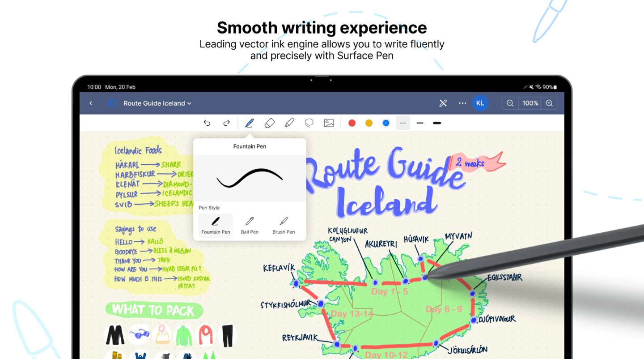Click the 'Smooth writing experience' headline
Screen dimensions: 644x359
pos(322,28)
